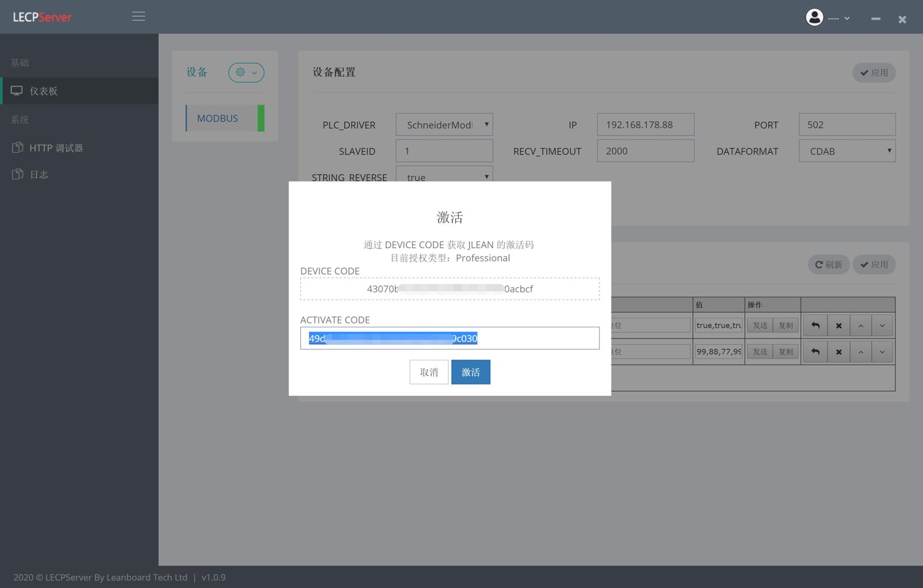The image size is (923, 588).
Task: Open the device settings gear dropdown
Action: pyautogui.click(x=246, y=73)
